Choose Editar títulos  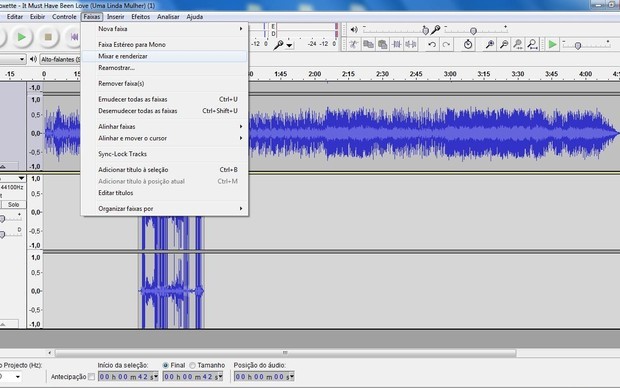coord(164,193)
